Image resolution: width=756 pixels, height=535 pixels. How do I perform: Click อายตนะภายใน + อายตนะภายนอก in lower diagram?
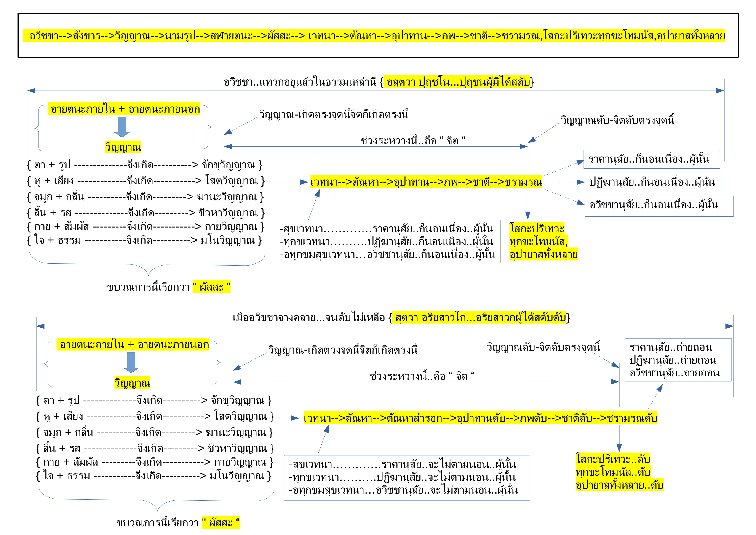click(x=133, y=344)
